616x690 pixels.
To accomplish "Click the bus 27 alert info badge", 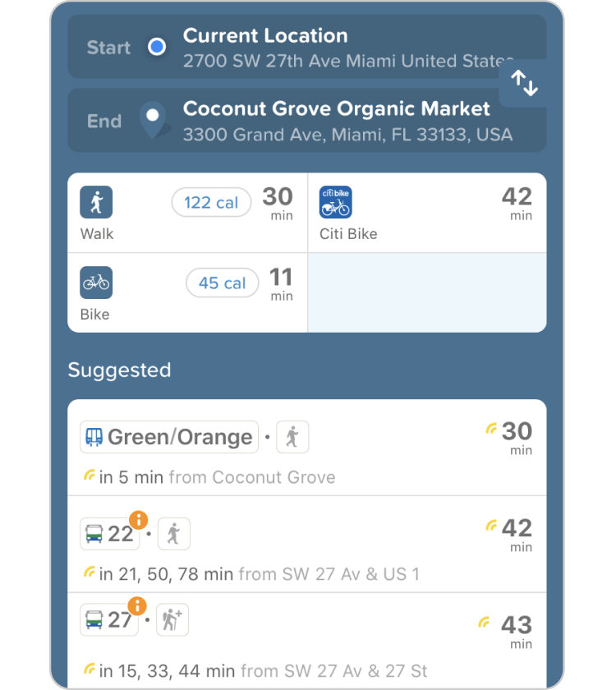I will (137, 606).
